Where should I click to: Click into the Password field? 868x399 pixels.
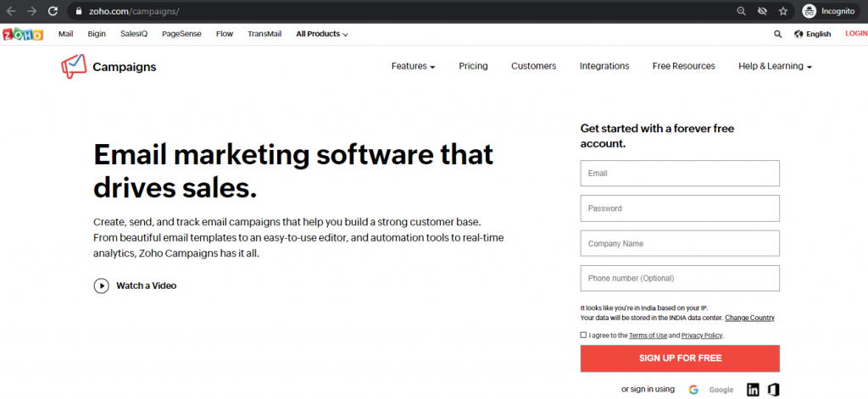[x=680, y=208]
